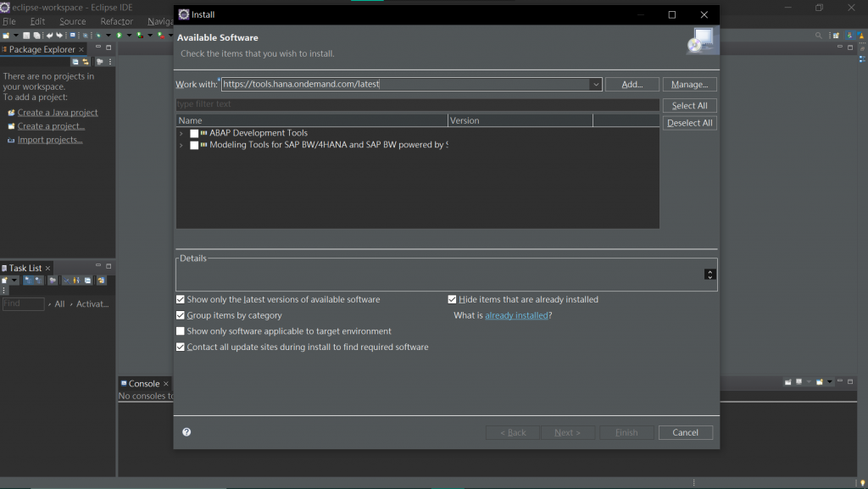Enable Show only software applicable to target
The width and height of the screenshot is (868, 489).
(x=181, y=331)
